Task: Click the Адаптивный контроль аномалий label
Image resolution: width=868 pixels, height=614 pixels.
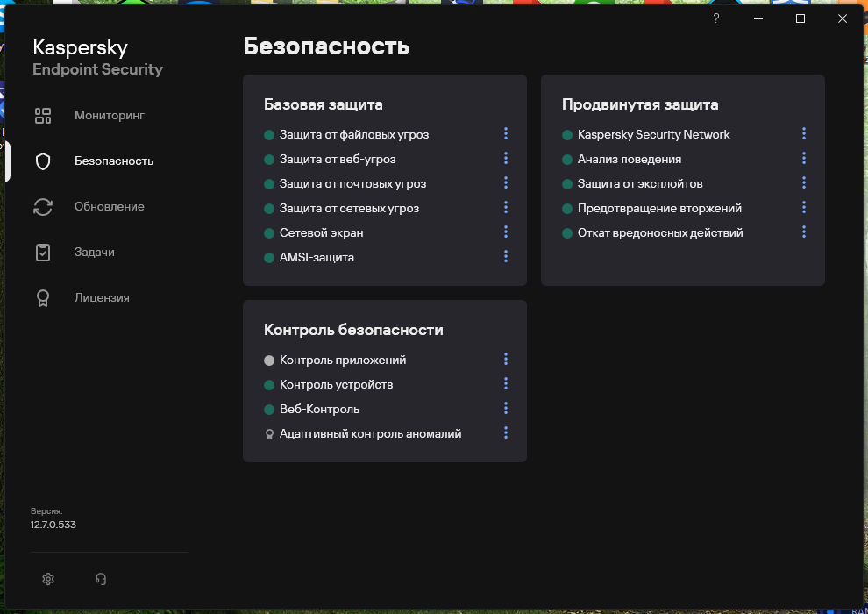Action: pyautogui.click(x=370, y=433)
